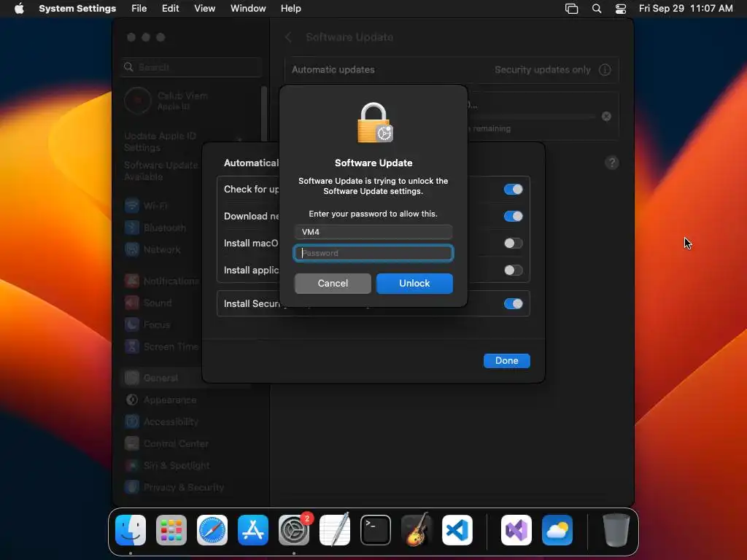Click System Settings icon in the Dock
747x560 pixels.
(294, 530)
